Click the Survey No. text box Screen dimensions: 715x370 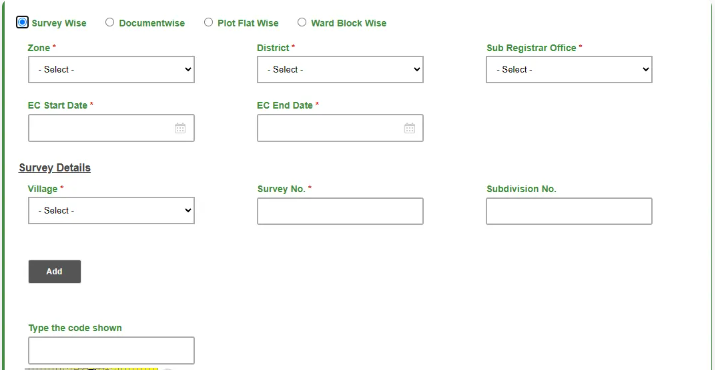tap(340, 211)
